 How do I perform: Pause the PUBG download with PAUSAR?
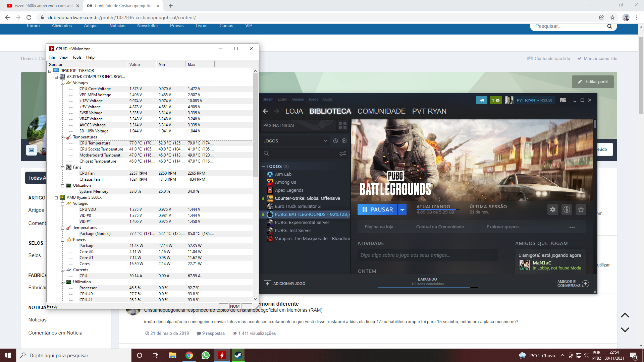pos(377,209)
